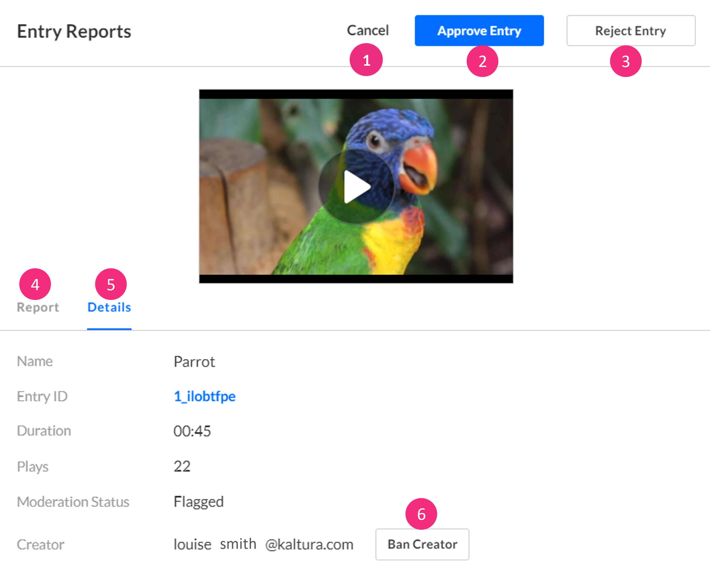710x588 pixels.
Task: Click the Parrot name value
Action: click(194, 362)
